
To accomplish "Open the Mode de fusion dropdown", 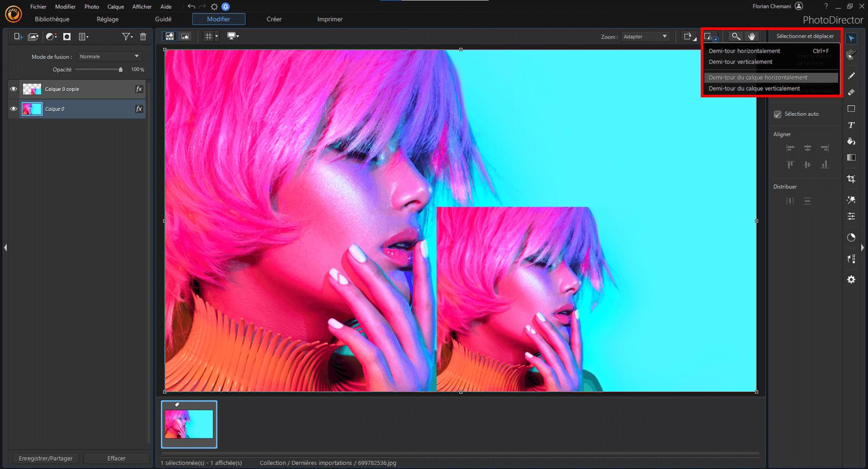I will tap(109, 56).
